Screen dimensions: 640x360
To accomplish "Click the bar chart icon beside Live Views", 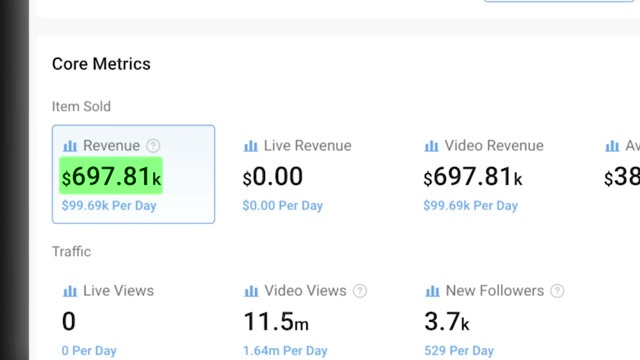I will (70, 291).
